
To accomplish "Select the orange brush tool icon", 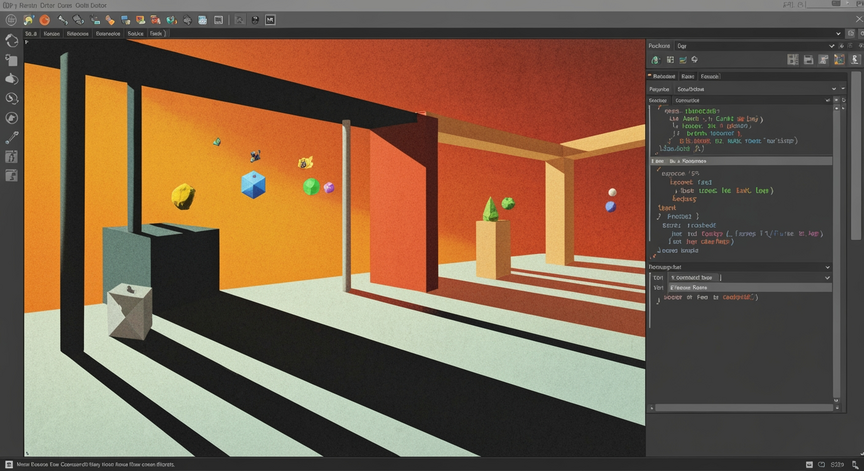I will click(110, 20).
